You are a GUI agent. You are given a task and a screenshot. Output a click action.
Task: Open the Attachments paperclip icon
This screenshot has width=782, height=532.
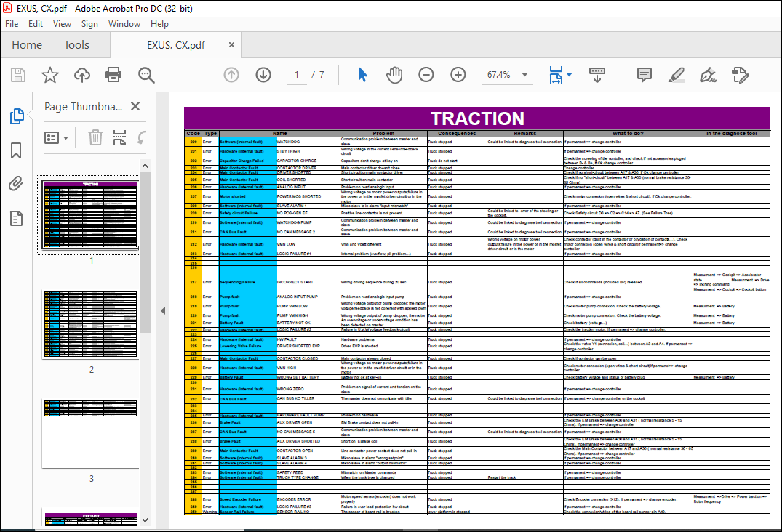coord(16,184)
